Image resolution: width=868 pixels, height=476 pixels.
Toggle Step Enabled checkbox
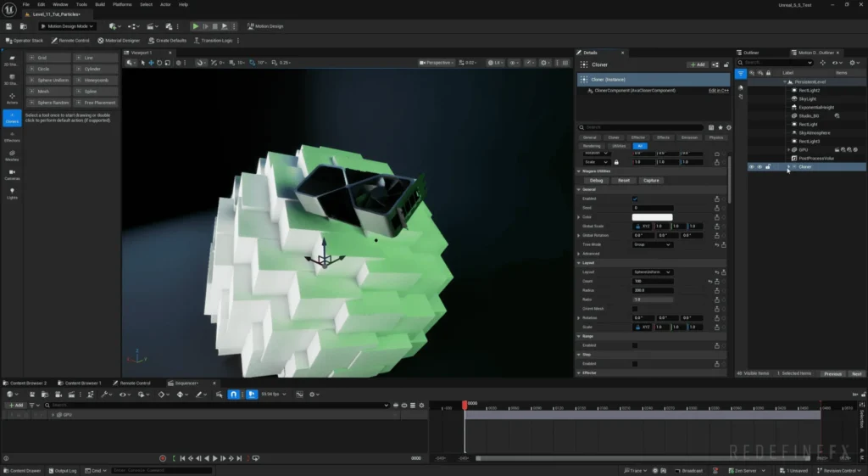(x=635, y=363)
